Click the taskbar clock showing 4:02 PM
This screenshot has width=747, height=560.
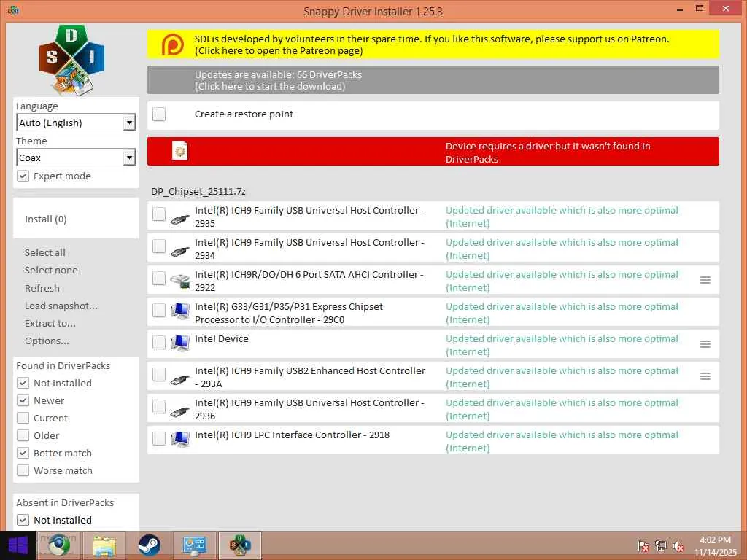coord(715,546)
